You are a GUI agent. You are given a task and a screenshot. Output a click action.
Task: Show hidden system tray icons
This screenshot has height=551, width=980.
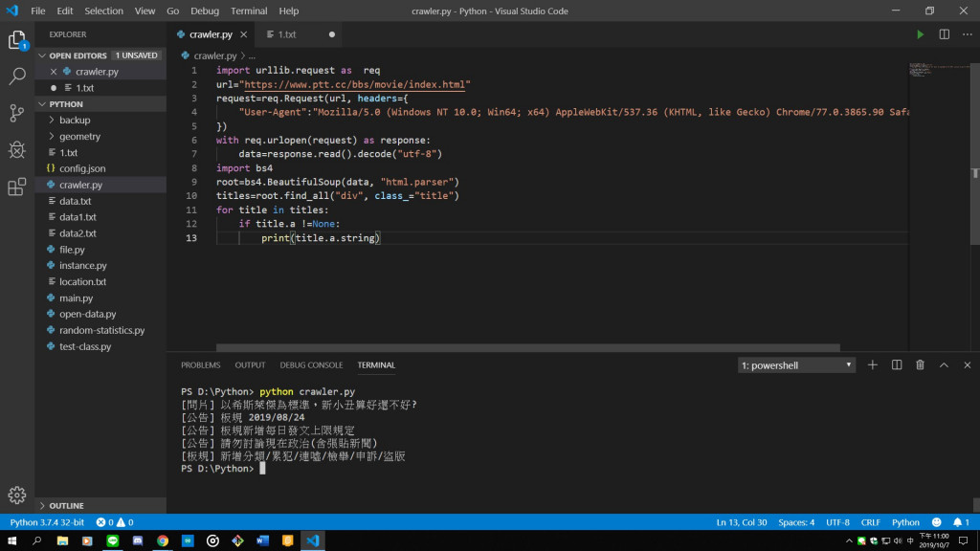tap(849, 541)
